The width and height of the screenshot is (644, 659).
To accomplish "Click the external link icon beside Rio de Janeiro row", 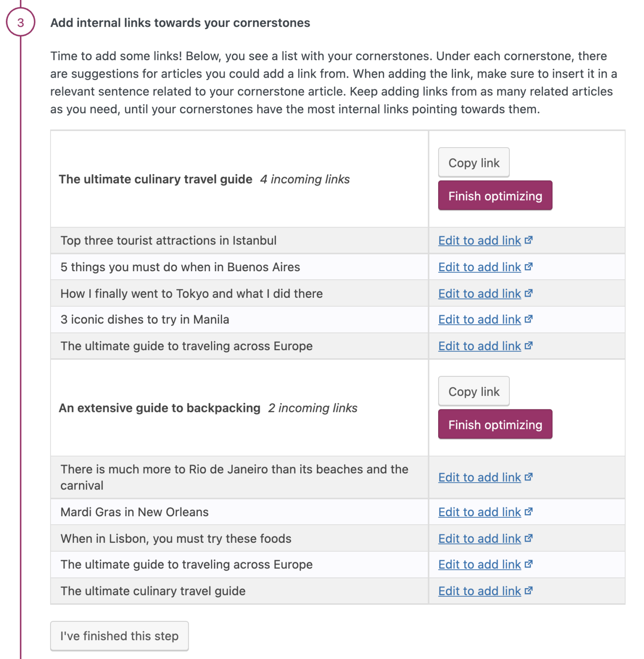I will (529, 477).
